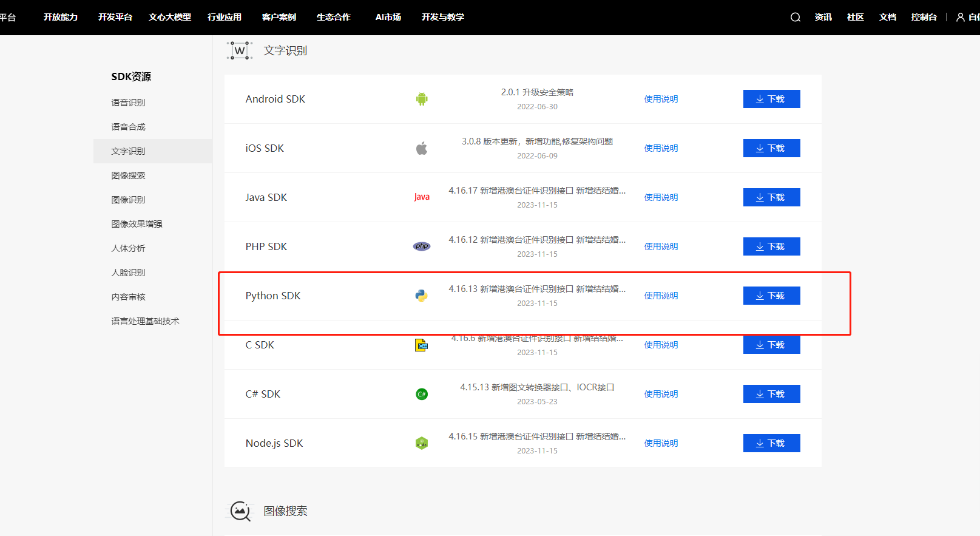
Task: Open 使用说明 for Python SDK
Action: (x=661, y=296)
